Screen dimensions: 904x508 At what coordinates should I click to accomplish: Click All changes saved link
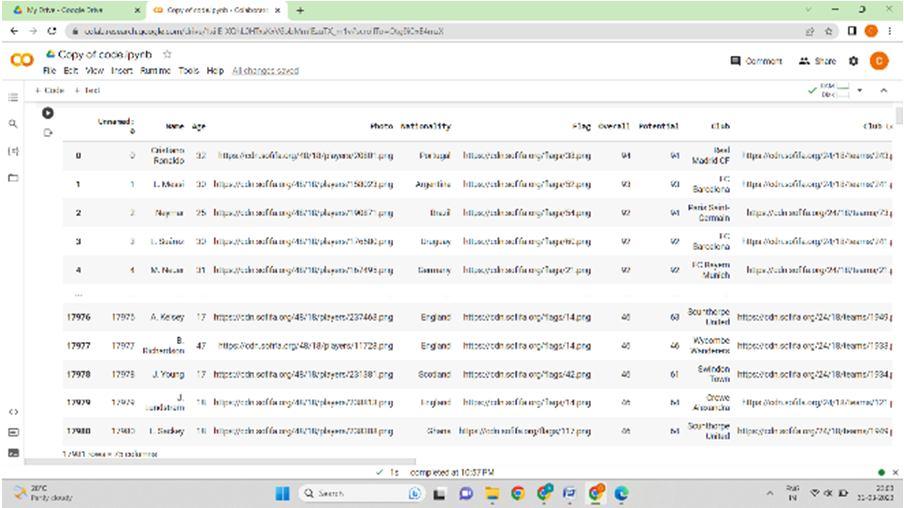[x=265, y=70]
